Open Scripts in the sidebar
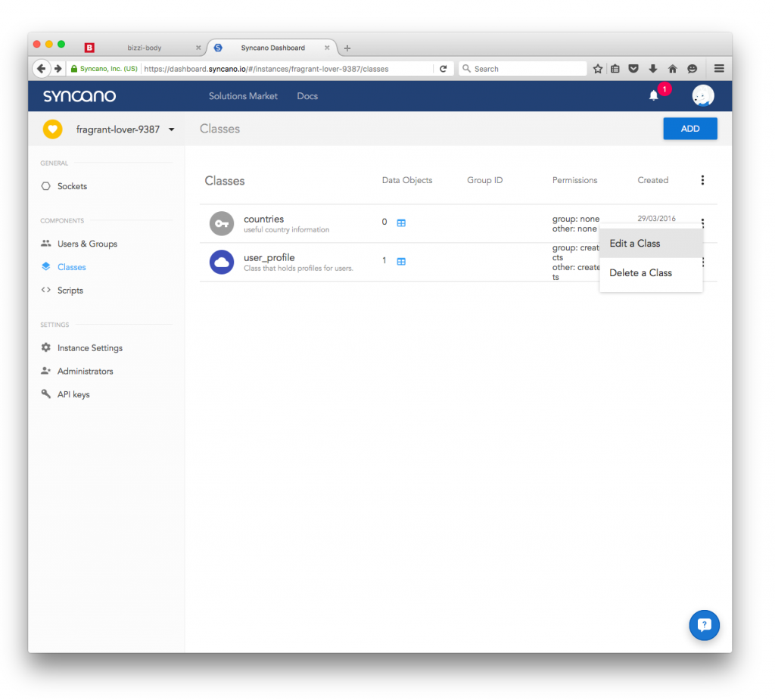The image size is (775, 700). click(x=70, y=290)
